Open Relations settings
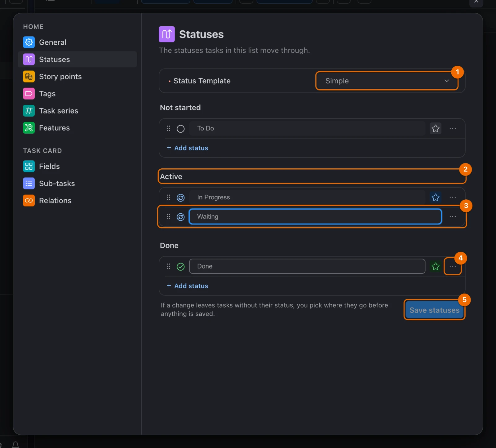 click(77, 200)
